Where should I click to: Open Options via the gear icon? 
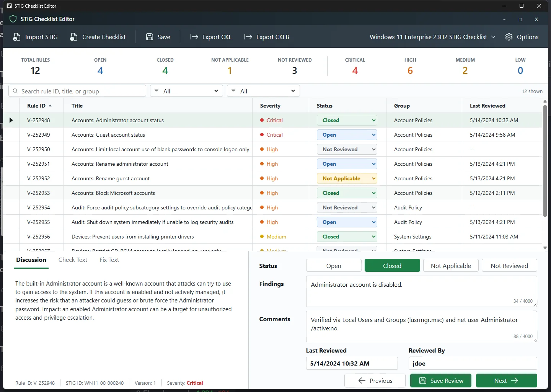(x=509, y=37)
